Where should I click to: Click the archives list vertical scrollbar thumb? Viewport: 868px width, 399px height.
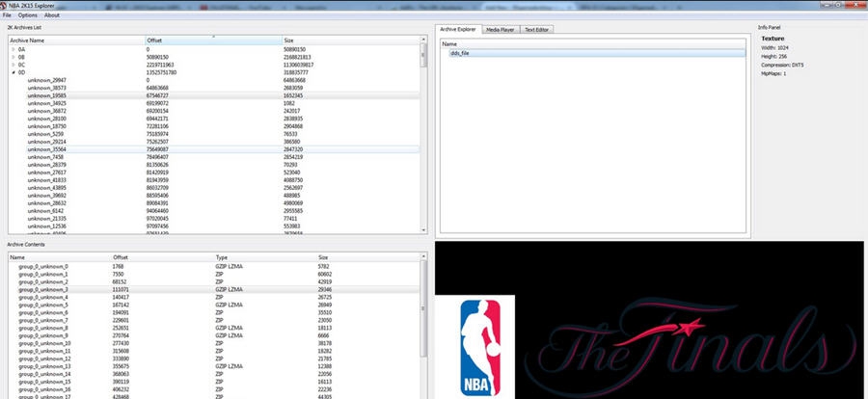click(423, 55)
